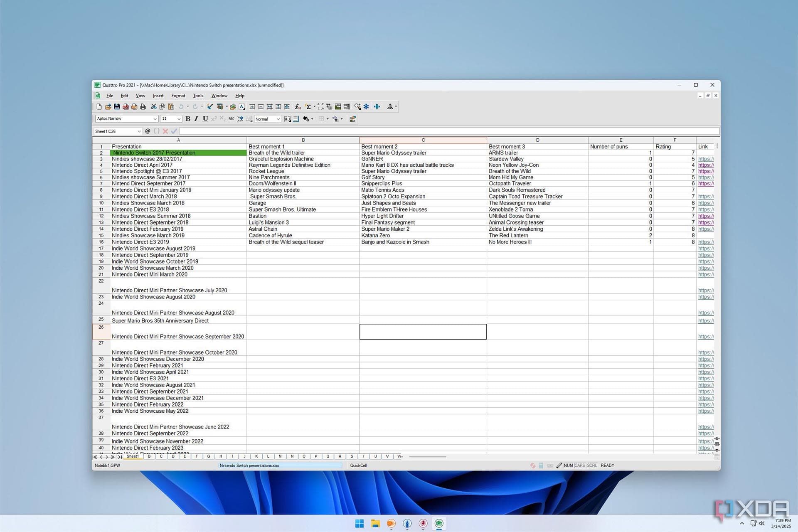The image size is (798, 532).
Task: Toggle the SCRL status indicator
Action: [592, 465]
